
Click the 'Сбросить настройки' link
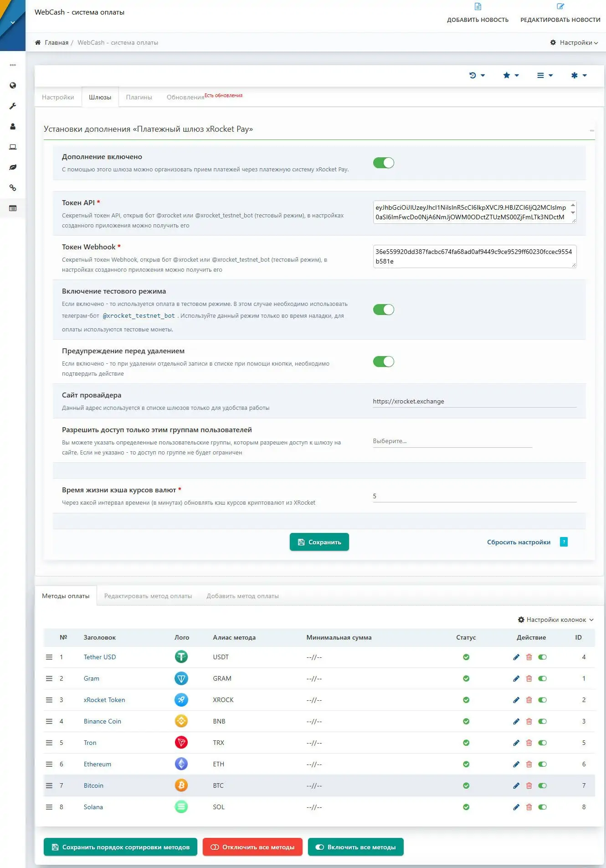coord(519,542)
